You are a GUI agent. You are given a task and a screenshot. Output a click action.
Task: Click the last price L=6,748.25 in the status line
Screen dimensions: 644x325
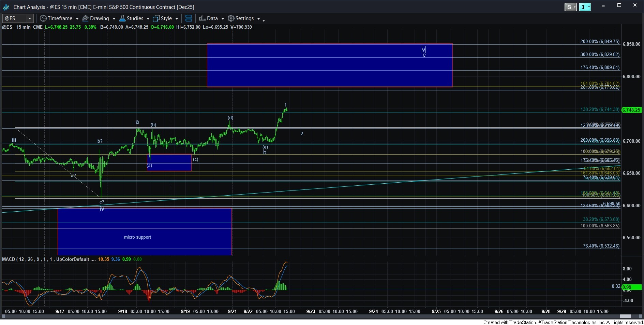click(56, 27)
